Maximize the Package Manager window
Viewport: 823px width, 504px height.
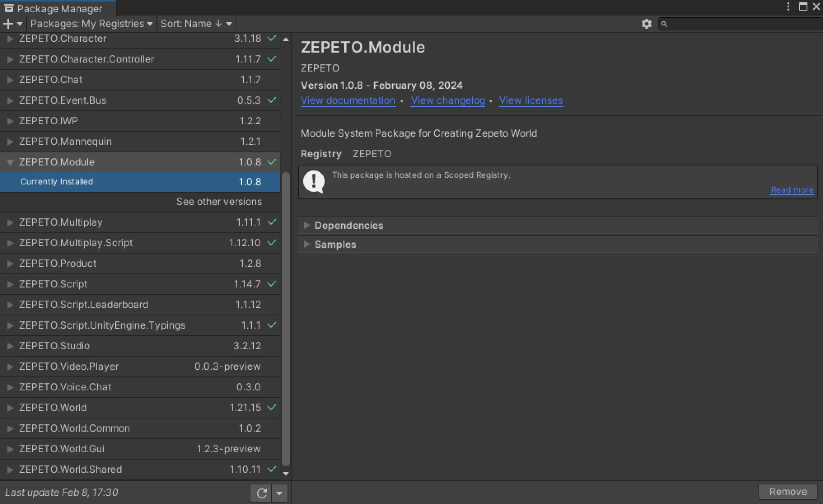tap(803, 7)
